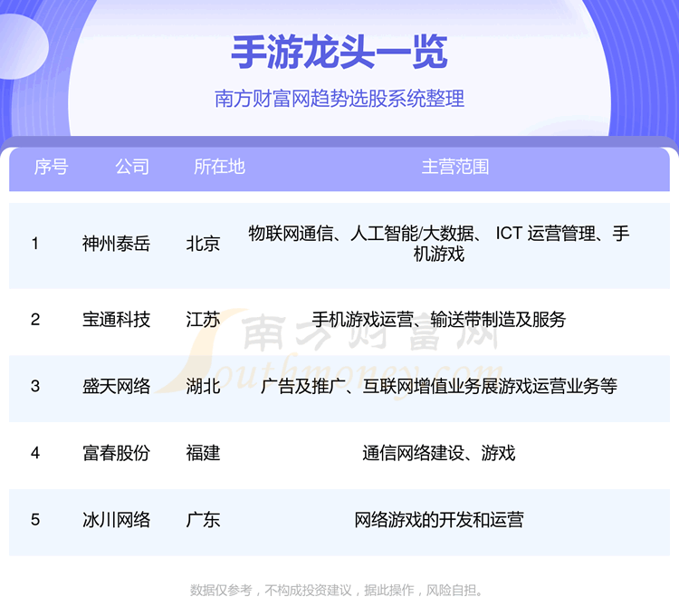
Task: Click 手机游戏运营、输送带制造及服务 cell
Action: 439,320
